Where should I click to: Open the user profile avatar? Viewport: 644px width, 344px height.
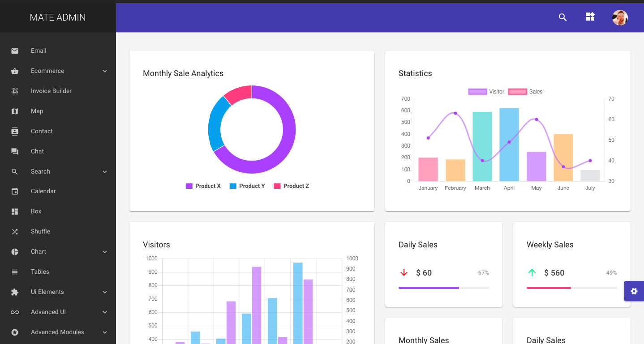click(620, 17)
